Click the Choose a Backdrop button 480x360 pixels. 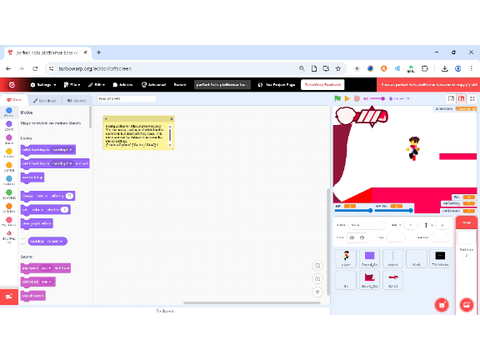tap(466, 305)
